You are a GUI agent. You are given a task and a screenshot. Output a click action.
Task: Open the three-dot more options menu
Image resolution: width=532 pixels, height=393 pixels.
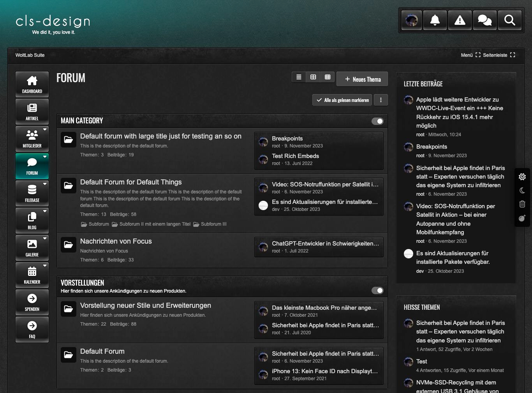[381, 100]
